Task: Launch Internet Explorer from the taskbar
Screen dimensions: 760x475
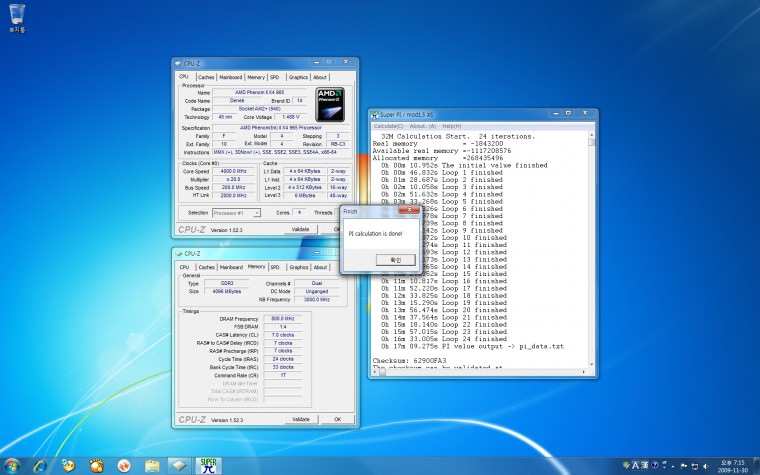Action: pyautogui.click(x=40, y=466)
